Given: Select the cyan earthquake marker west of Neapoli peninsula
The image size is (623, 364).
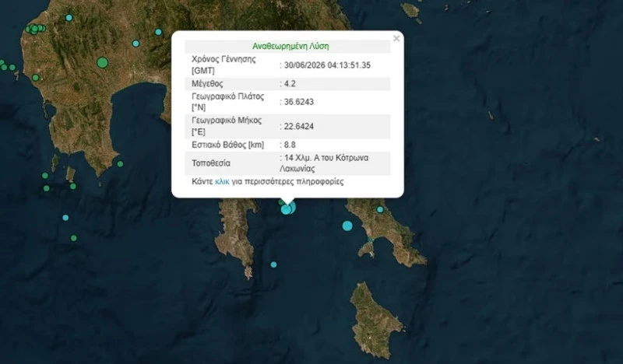Looking at the screenshot, I should coord(347,226).
